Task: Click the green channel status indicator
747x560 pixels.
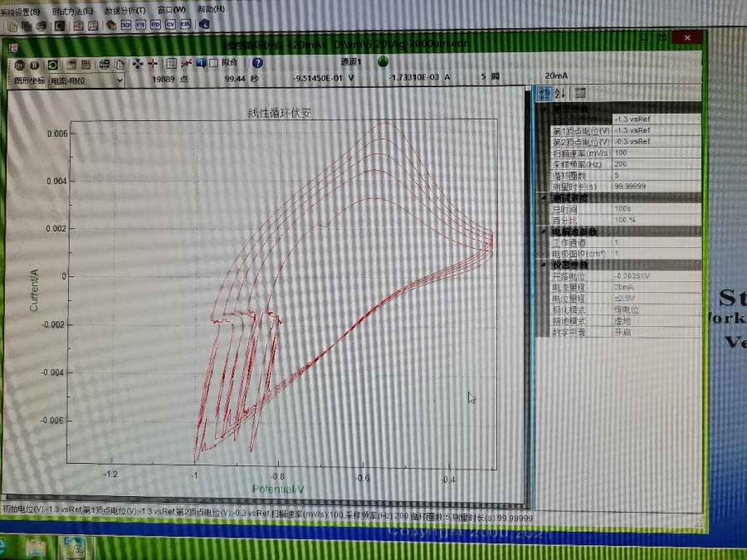Action: coord(383,61)
